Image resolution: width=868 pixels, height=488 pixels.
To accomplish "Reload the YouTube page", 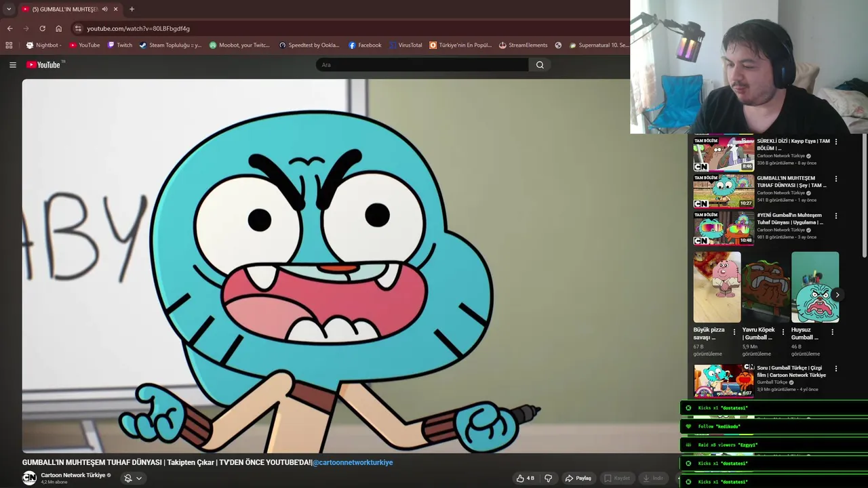I will click(42, 28).
